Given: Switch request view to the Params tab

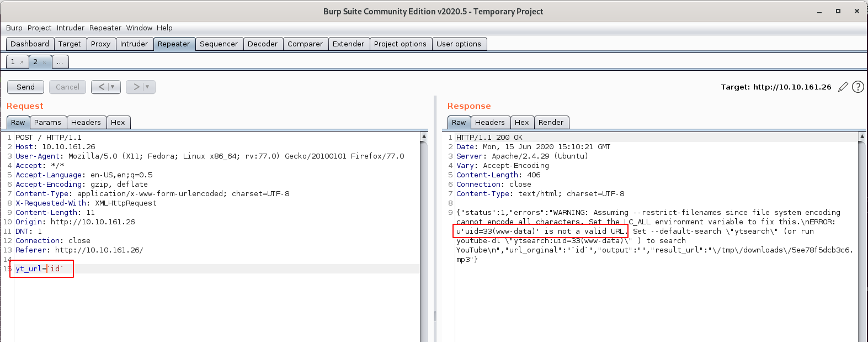Looking at the screenshot, I should 47,122.
